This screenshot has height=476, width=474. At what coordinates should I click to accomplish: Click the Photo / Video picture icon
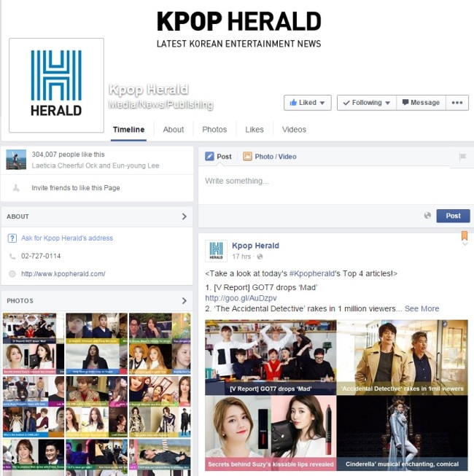247,156
